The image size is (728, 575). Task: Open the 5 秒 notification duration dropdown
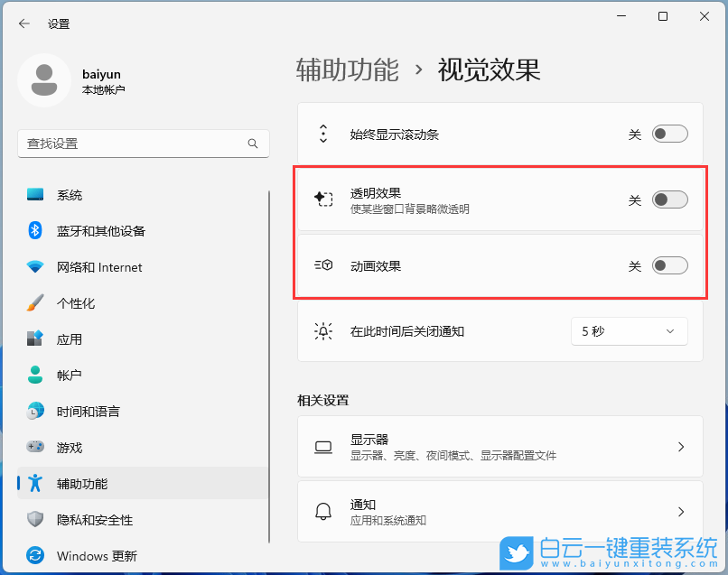pos(629,331)
